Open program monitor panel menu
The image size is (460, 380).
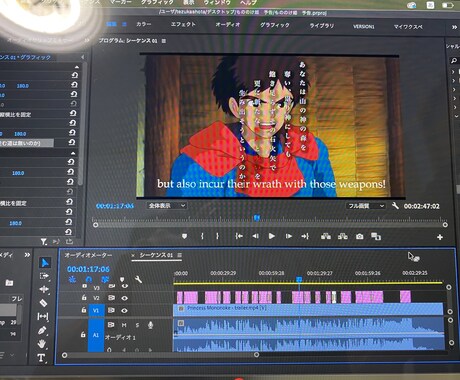click(x=164, y=41)
